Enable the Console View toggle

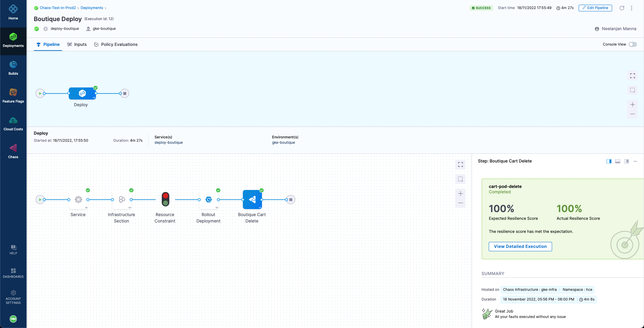[x=633, y=44]
